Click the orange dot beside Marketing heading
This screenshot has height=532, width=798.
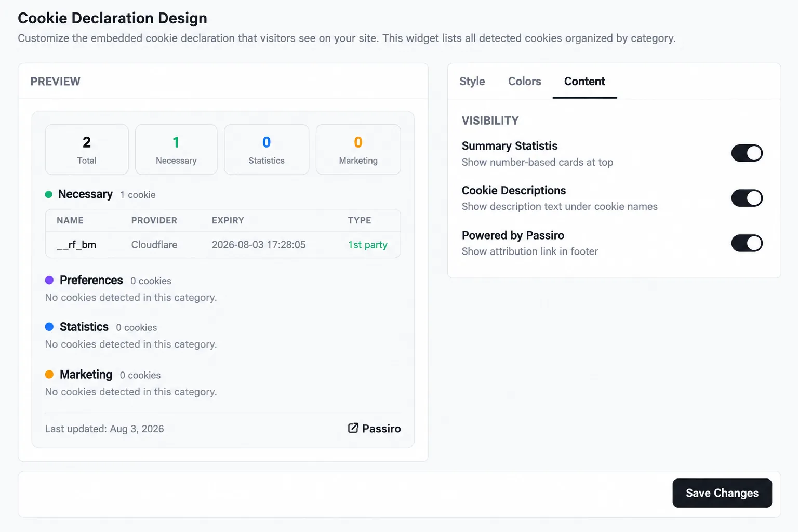click(x=49, y=374)
